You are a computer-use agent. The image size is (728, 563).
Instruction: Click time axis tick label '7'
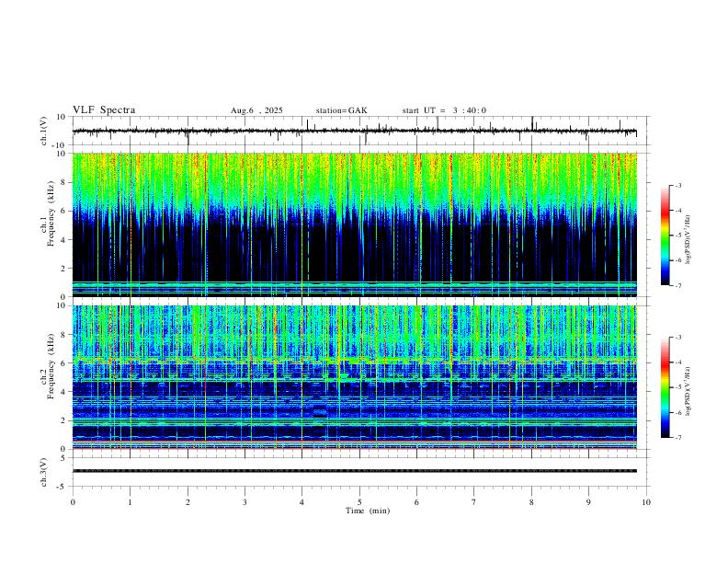click(474, 502)
